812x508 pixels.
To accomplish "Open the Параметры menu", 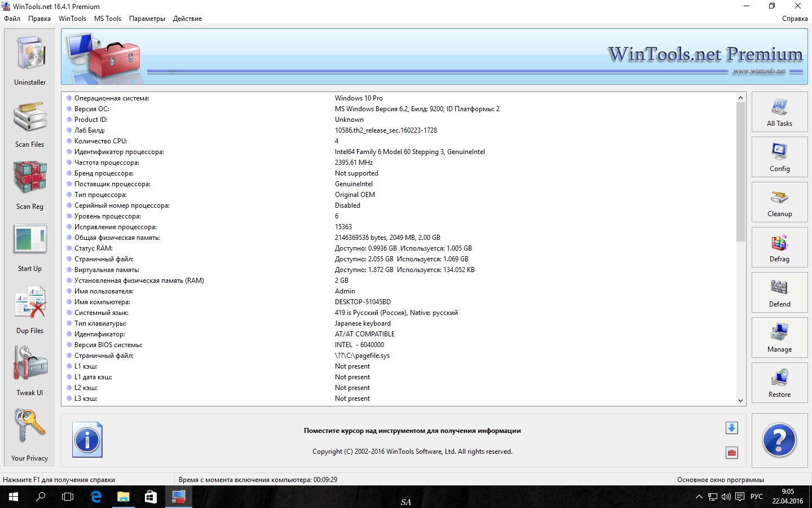I will point(147,19).
